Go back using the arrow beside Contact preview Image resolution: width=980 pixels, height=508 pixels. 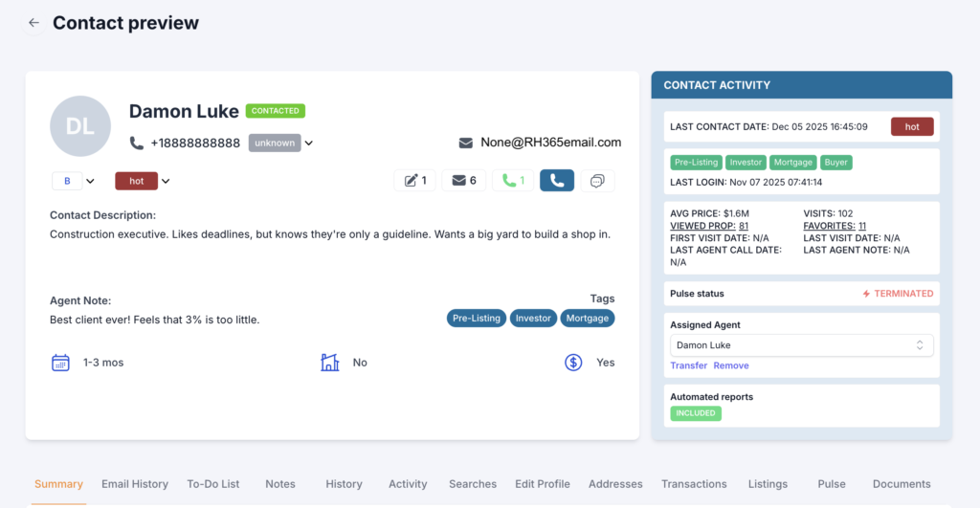pos(33,23)
